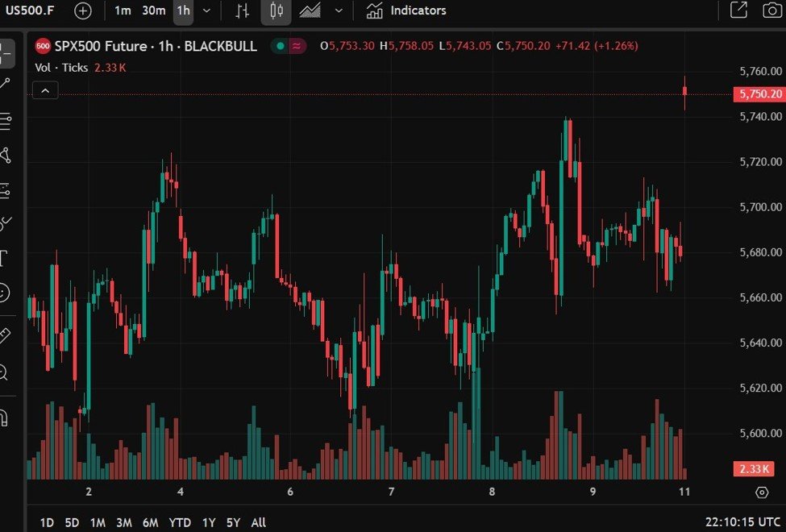This screenshot has width=786, height=532.
Task: Open chart settings gear at bottom right
Action: pos(762,492)
